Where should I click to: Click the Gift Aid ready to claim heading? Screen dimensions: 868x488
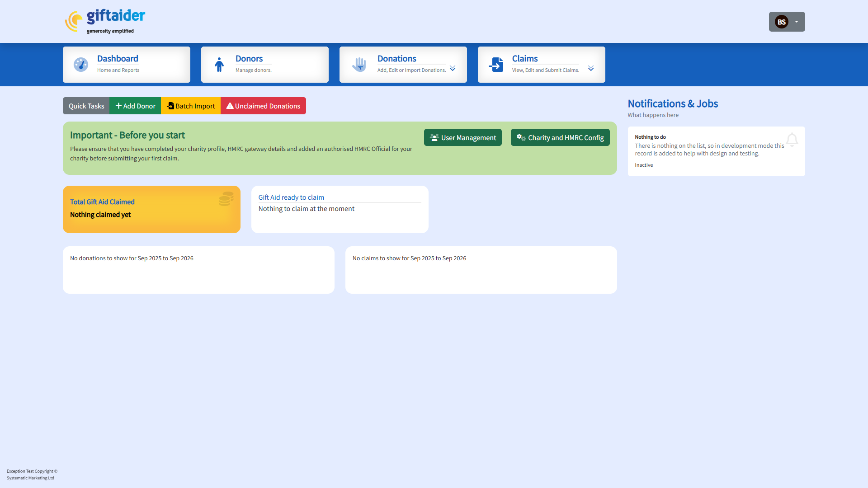(291, 197)
